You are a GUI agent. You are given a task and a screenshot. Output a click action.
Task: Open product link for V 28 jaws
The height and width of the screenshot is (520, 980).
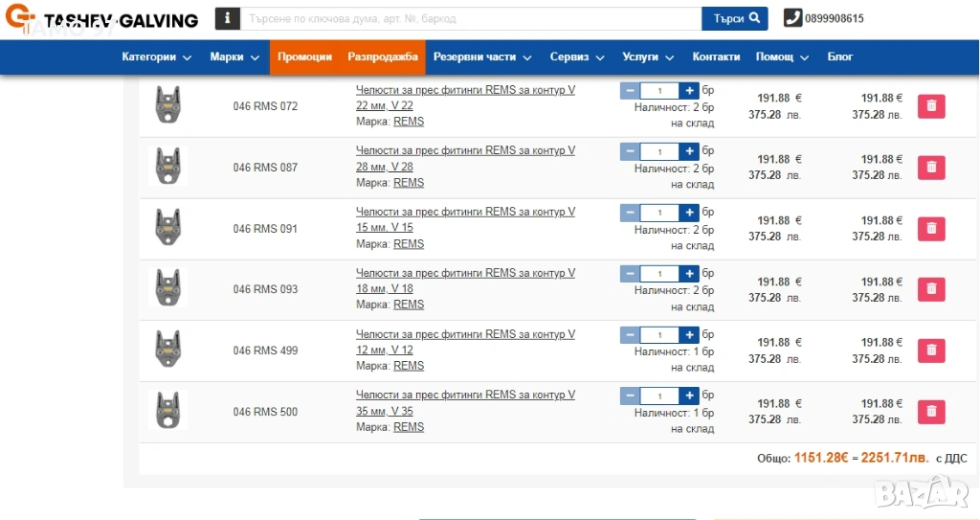click(x=465, y=158)
